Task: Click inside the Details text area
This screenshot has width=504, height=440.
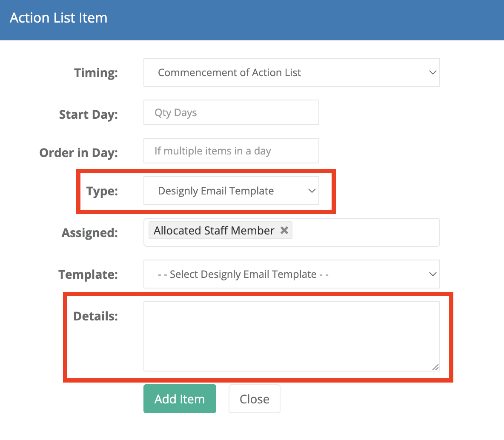Action: click(292, 336)
